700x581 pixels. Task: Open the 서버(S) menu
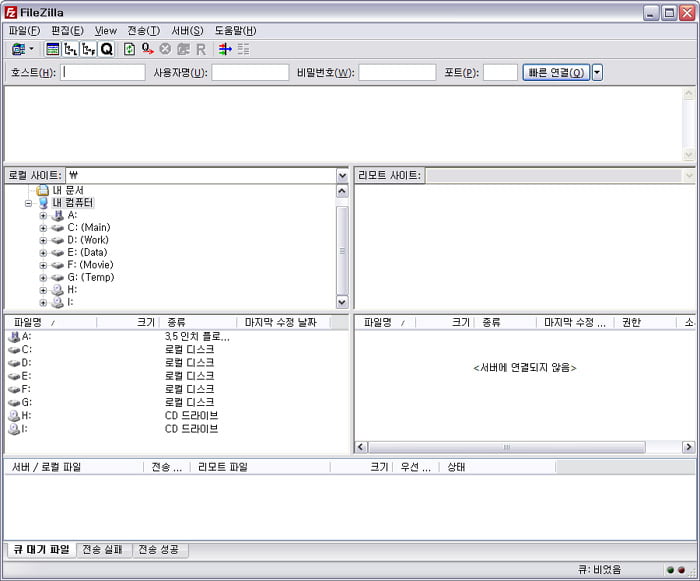pyautogui.click(x=187, y=31)
